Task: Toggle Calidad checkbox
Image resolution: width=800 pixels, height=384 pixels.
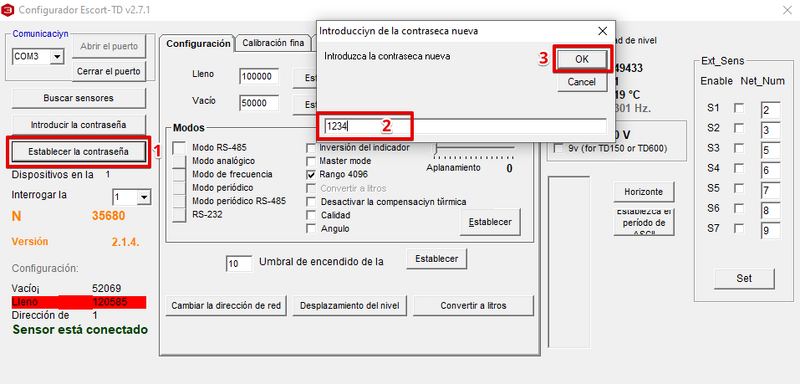Action: pos(311,215)
